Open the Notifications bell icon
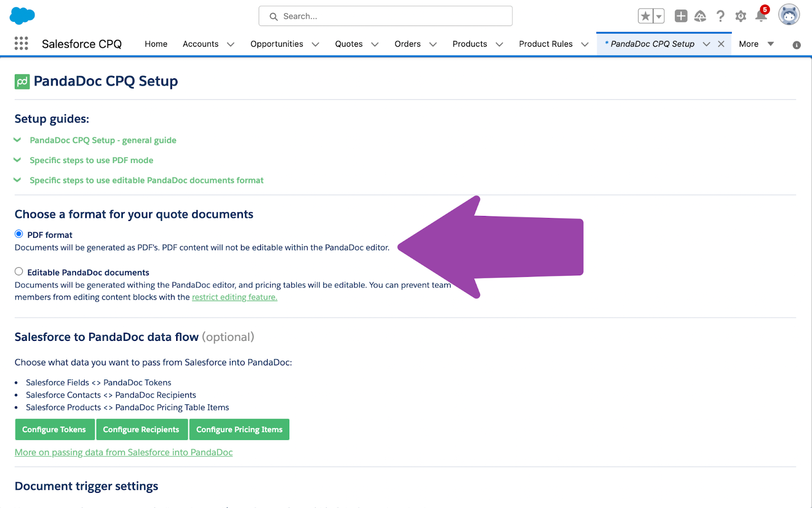The image size is (812, 508). click(x=761, y=15)
